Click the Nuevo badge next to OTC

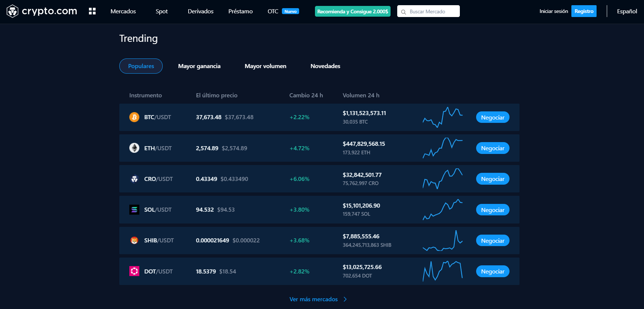(x=291, y=11)
